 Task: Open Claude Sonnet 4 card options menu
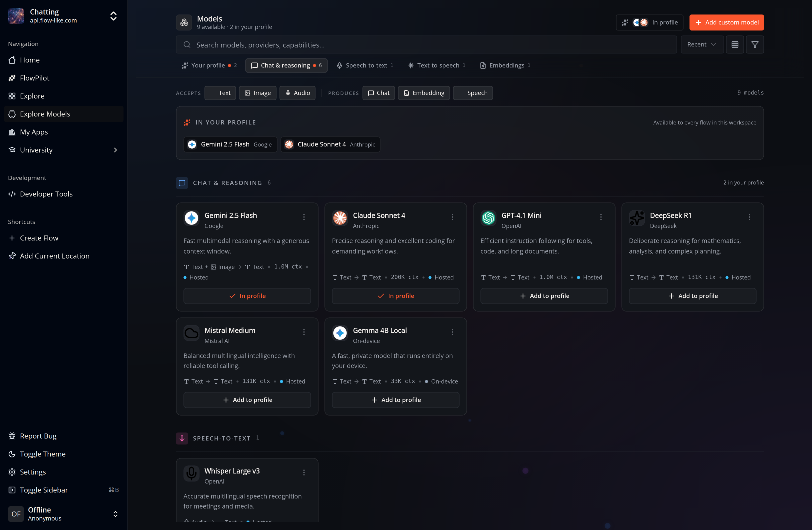coord(452,217)
